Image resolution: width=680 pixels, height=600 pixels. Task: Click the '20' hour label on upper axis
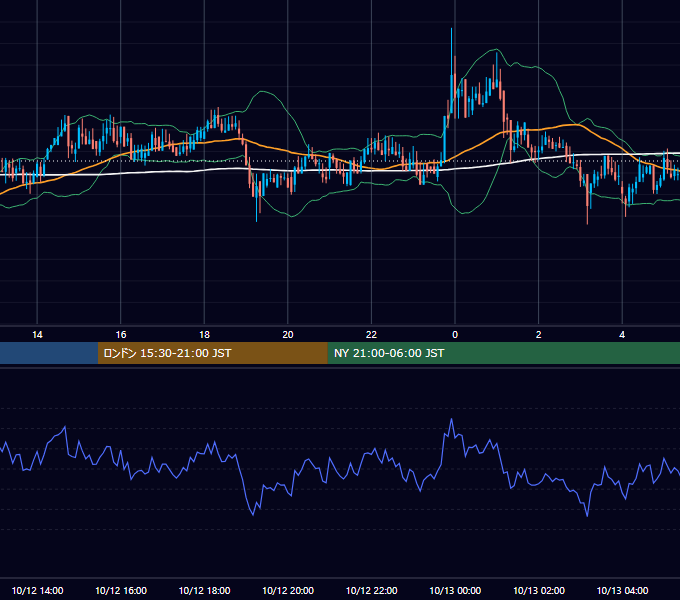pyautogui.click(x=288, y=335)
